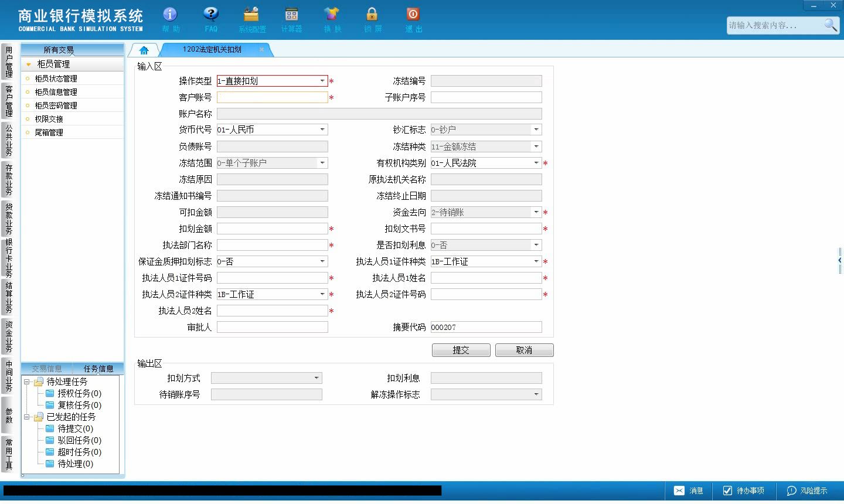The image size is (844, 504).
Task: Open 风险提示 risk alerts
Action: 807,491
